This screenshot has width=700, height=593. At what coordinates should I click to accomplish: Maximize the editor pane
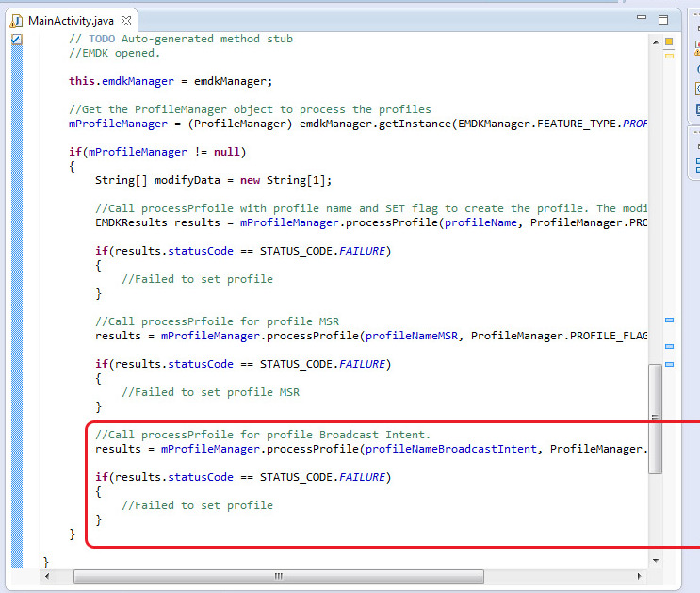662,20
